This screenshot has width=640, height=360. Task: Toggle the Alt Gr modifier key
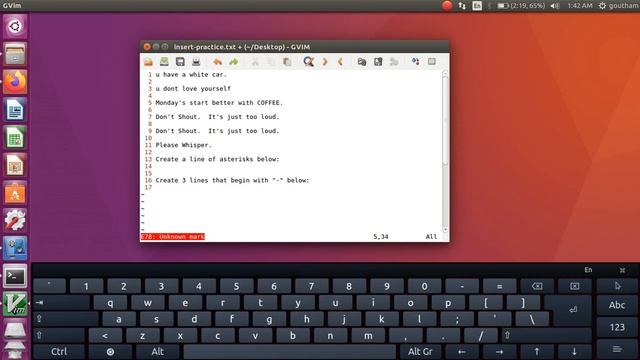tap(420, 351)
